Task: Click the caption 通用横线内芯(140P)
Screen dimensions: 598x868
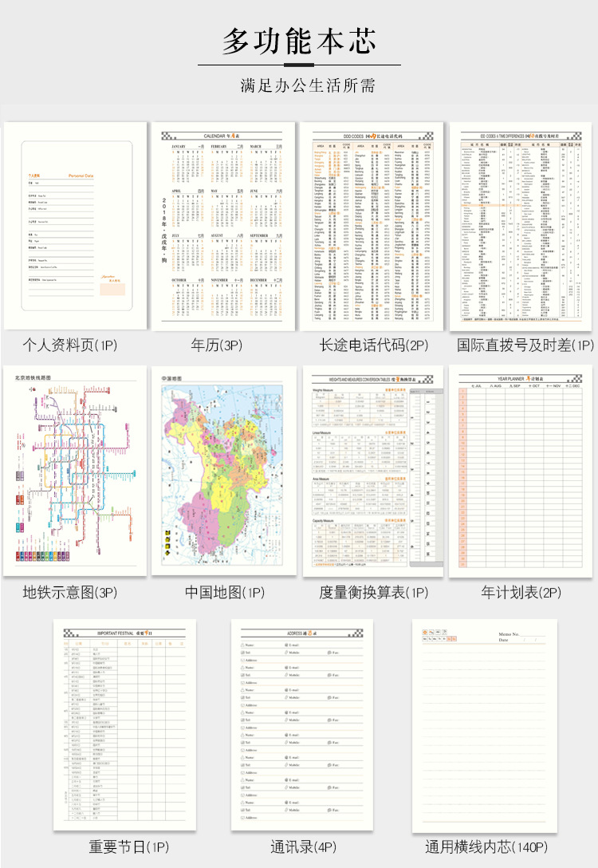Action: 486,846
